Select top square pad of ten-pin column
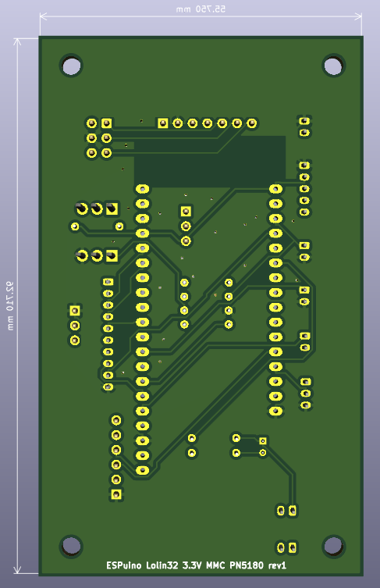 click(108, 282)
